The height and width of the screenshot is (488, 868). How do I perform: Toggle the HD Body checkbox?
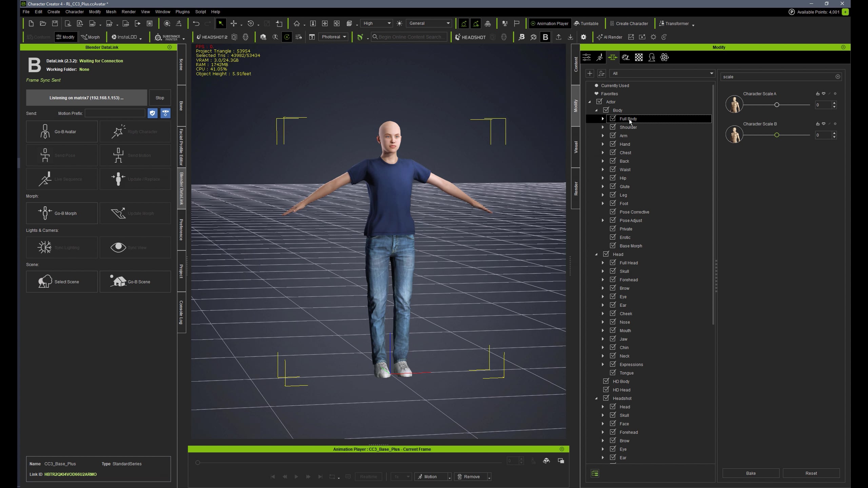606,381
